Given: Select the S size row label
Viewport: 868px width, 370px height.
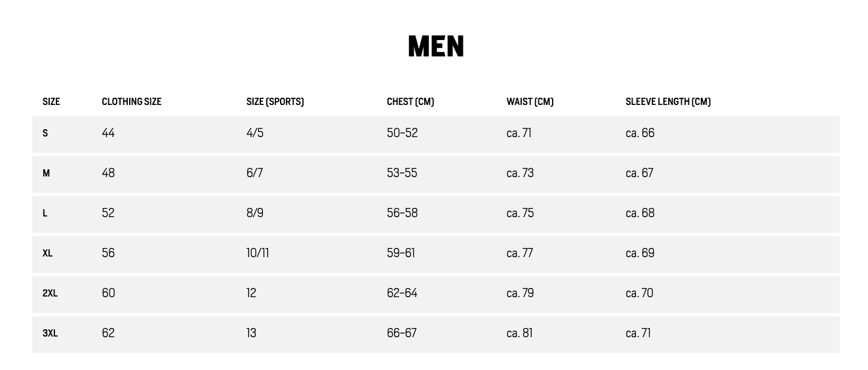Looking at the screenshot, I should (45, 133).
